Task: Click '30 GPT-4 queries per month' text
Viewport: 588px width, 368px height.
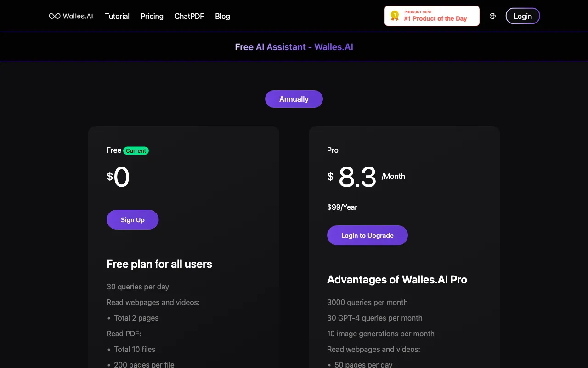Action: (x=375, y=318)
